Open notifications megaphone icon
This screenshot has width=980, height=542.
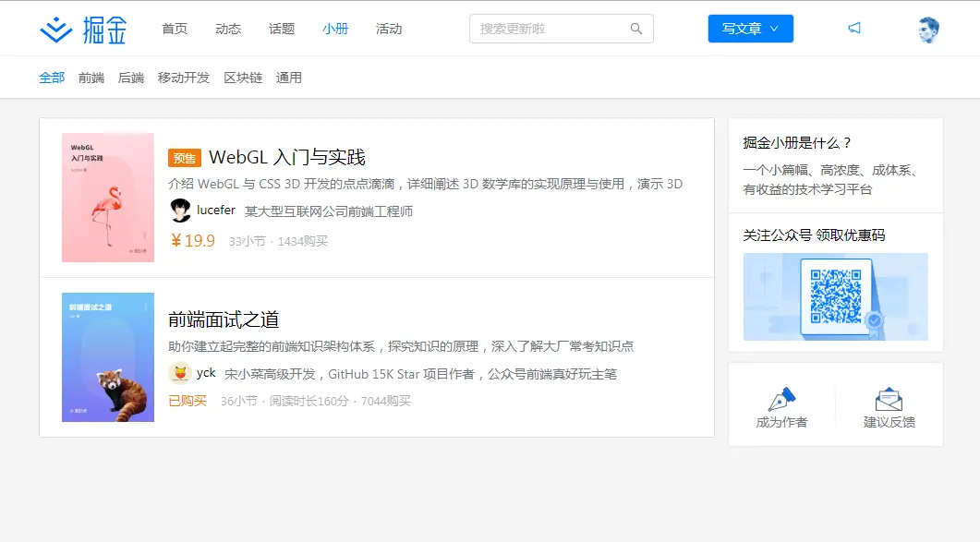854,28
